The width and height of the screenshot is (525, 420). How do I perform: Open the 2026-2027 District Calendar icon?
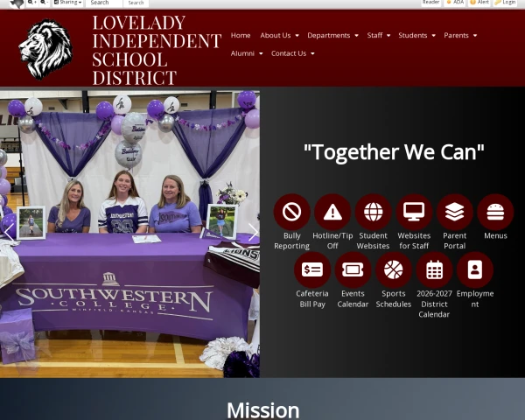(434, 269)
